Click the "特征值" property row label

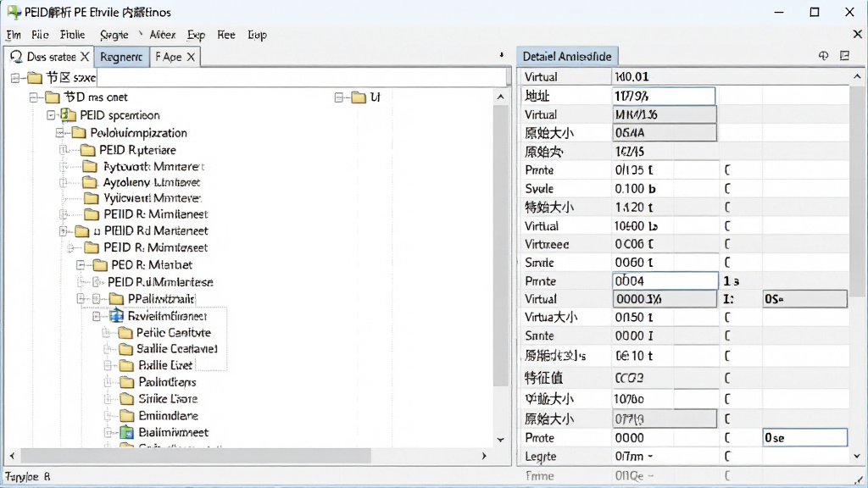coord(543,378)
